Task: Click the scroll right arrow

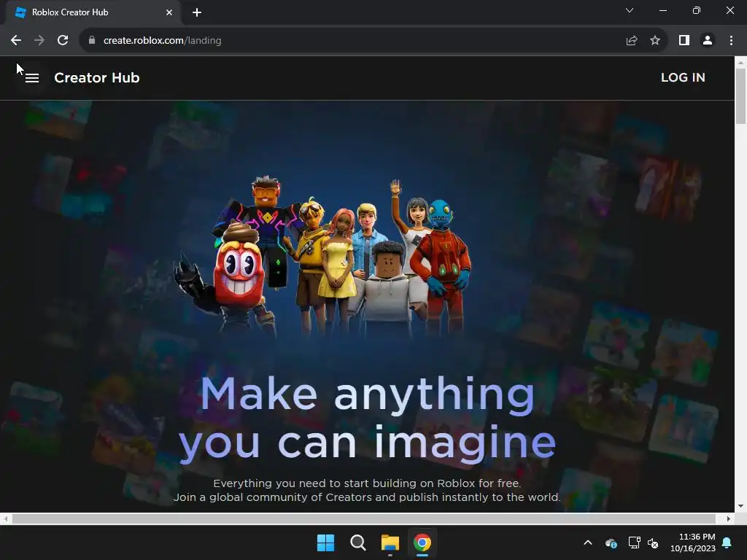Action: 729,518
